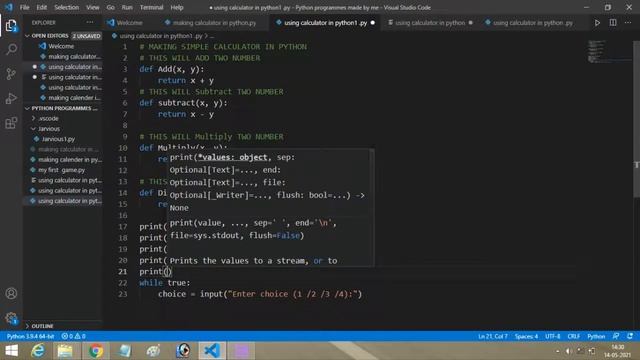Click the volume icon in system tray

click(x=568, y=351)
